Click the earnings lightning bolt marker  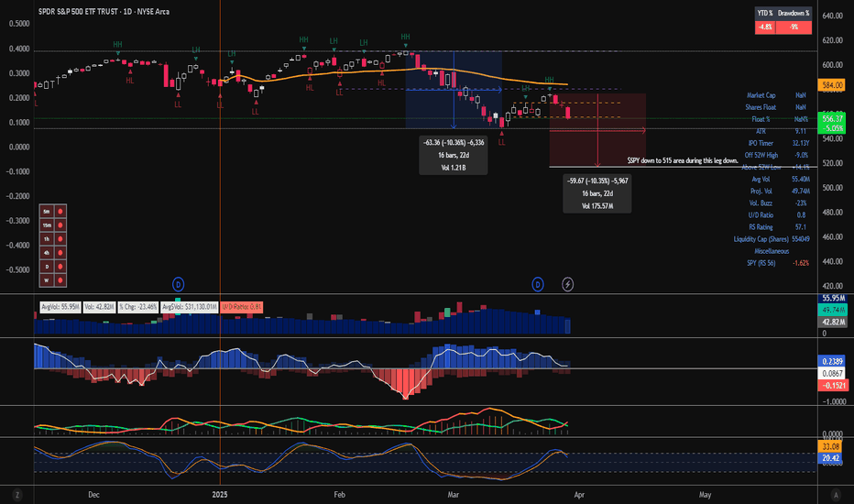click(567, 284)
